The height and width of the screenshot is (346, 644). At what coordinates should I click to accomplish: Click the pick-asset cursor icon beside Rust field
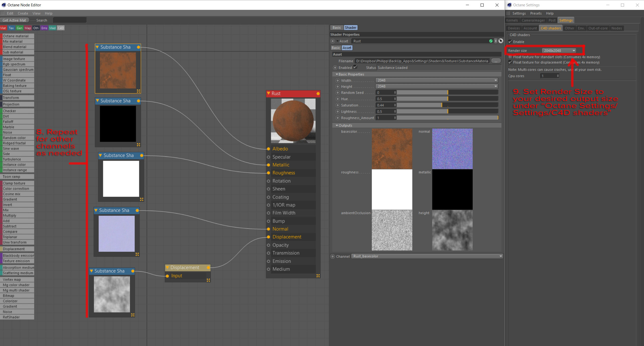click(501, 41)
